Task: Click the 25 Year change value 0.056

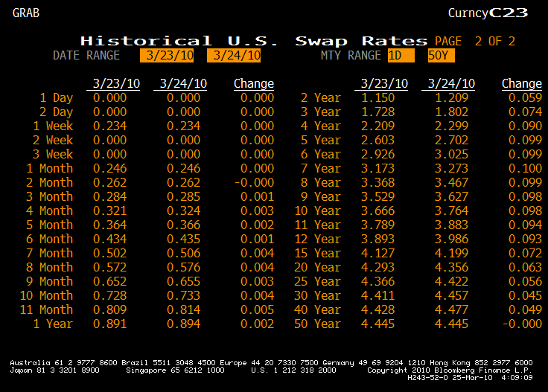Action: point(525,281)
